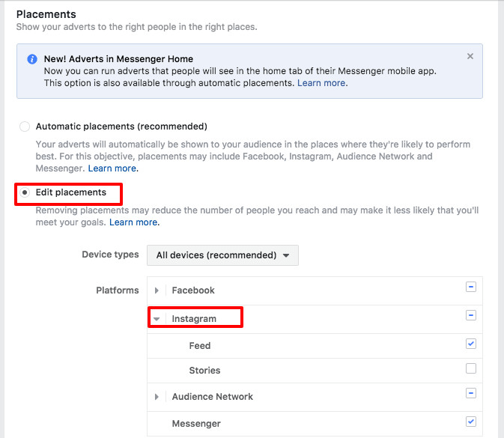
Task: Click Learn more under Edit placements
Action: coord(134,222)
